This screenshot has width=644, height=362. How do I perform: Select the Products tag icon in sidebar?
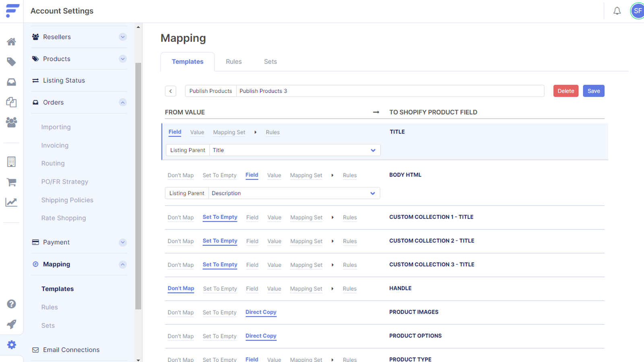[x=12, y=62]
